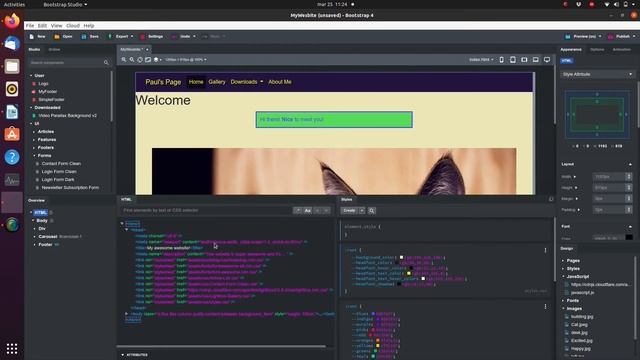Open Firefox from the Ubuntu dock
This screenshot has height=360, width=640.
pyautogui.click(x=12, y=21)
